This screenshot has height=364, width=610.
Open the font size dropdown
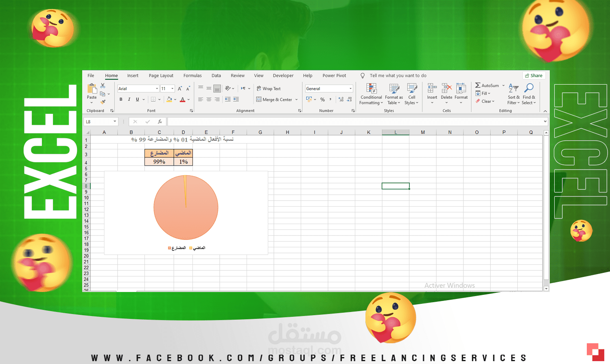coord(173,89)
